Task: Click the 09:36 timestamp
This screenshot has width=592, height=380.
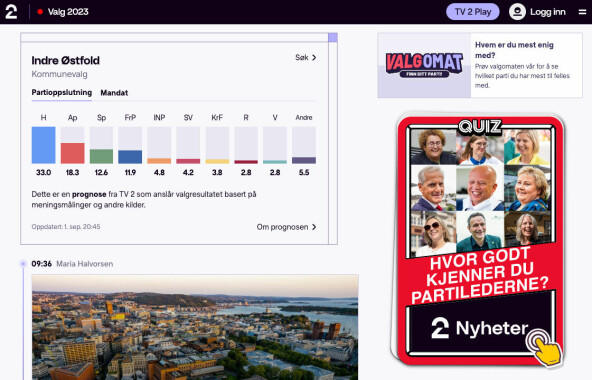Action: (42, 264)
